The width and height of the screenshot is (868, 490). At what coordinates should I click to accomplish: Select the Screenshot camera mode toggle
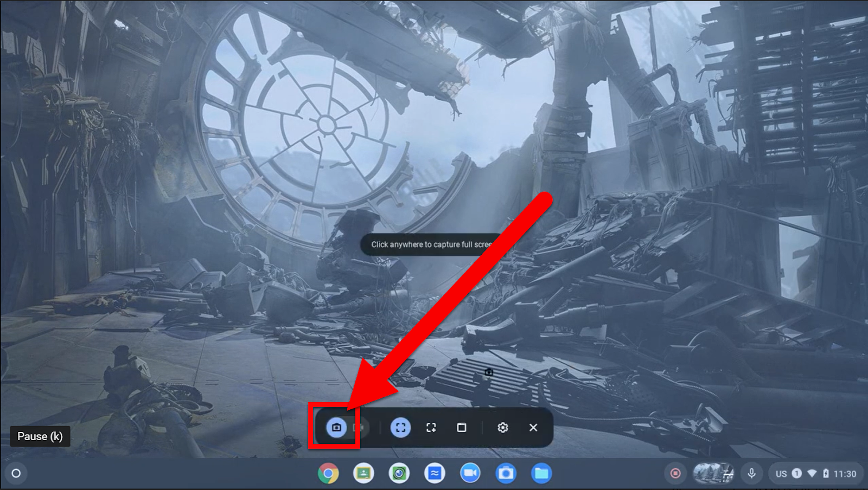[x=336, y=428]
